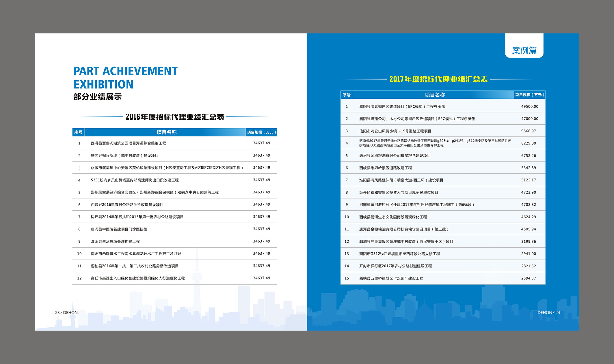Select the 部分业绩展示 subtitle text
The height and width of the screenshot is (364, 614).
pos(97,97)
